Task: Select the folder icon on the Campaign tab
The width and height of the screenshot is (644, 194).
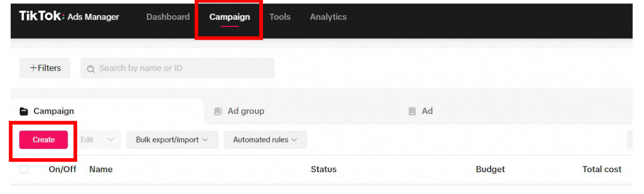Action: (x=24, y=112)
